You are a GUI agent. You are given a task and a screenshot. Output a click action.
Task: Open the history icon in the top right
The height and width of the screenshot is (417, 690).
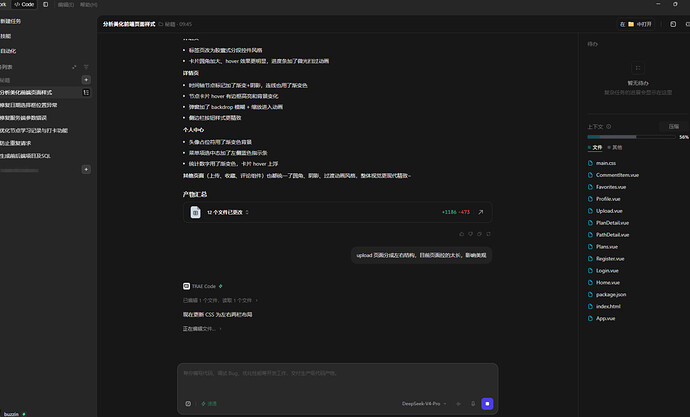pos(673,24)
